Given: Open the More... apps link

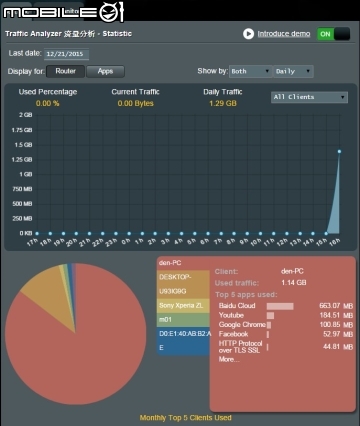Looking at the screenshot, I should click(x=229, y=359).
